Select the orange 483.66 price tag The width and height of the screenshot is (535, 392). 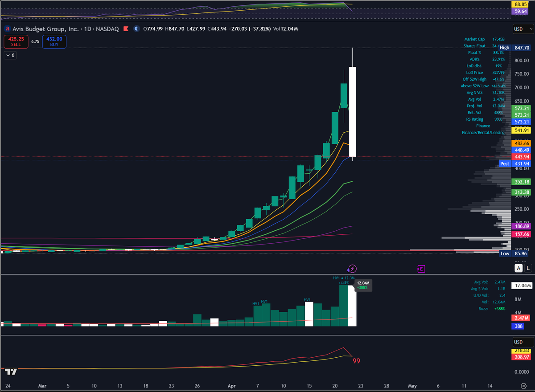pyautogui.click(x=522, y=143)
